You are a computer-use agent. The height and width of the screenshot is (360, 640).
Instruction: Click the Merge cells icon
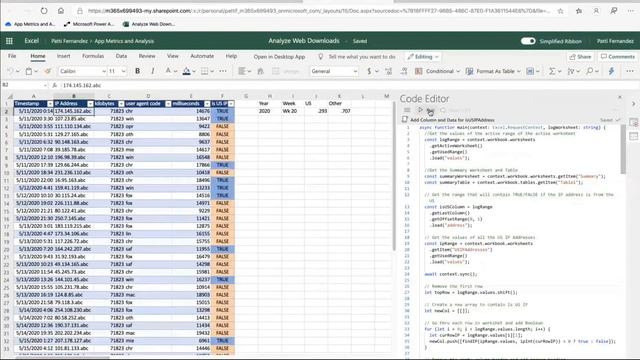[276, 71]
